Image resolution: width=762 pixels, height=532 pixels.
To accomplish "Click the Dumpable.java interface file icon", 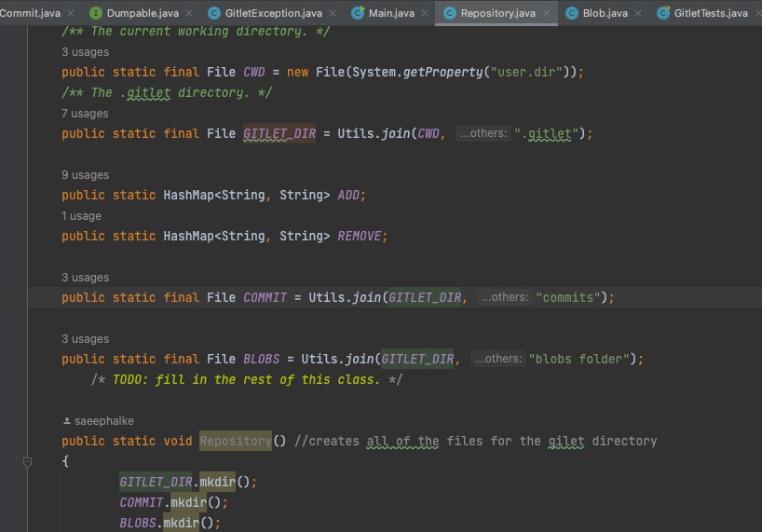I will 97,13.
